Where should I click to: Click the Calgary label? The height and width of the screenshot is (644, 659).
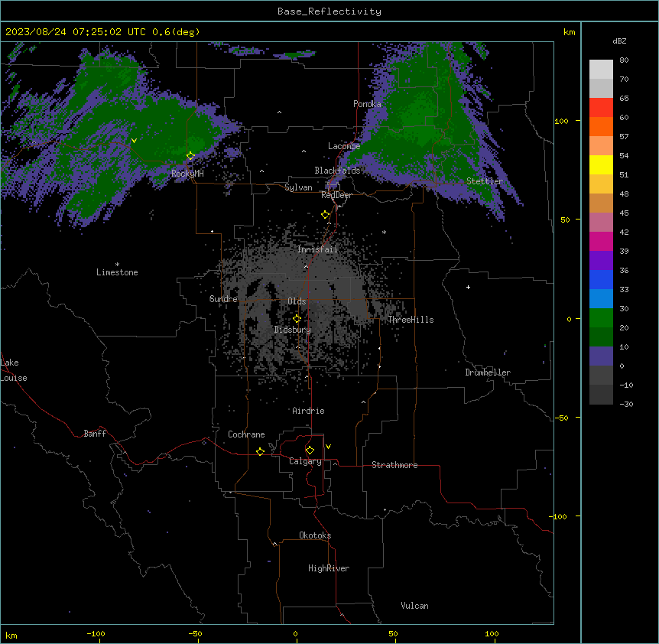click(305, 461)
